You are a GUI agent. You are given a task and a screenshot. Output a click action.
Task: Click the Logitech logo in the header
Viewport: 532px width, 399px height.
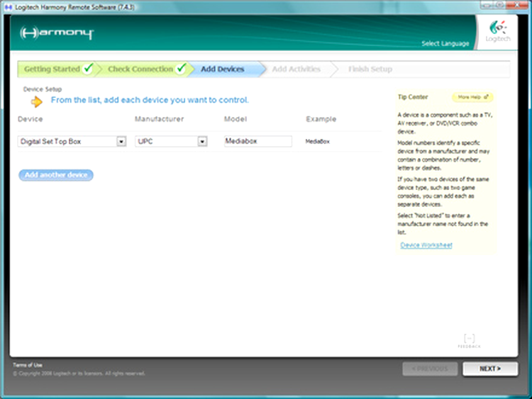(x=498, y=33)
